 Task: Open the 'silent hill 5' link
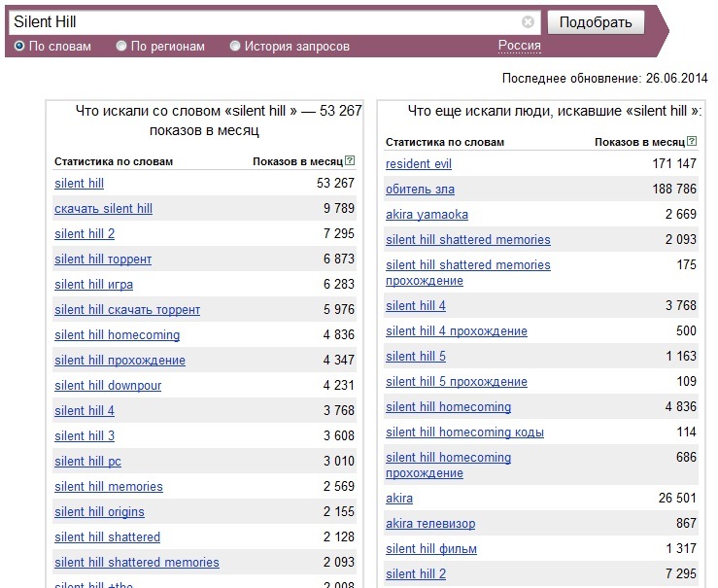(x=416, y=357)
